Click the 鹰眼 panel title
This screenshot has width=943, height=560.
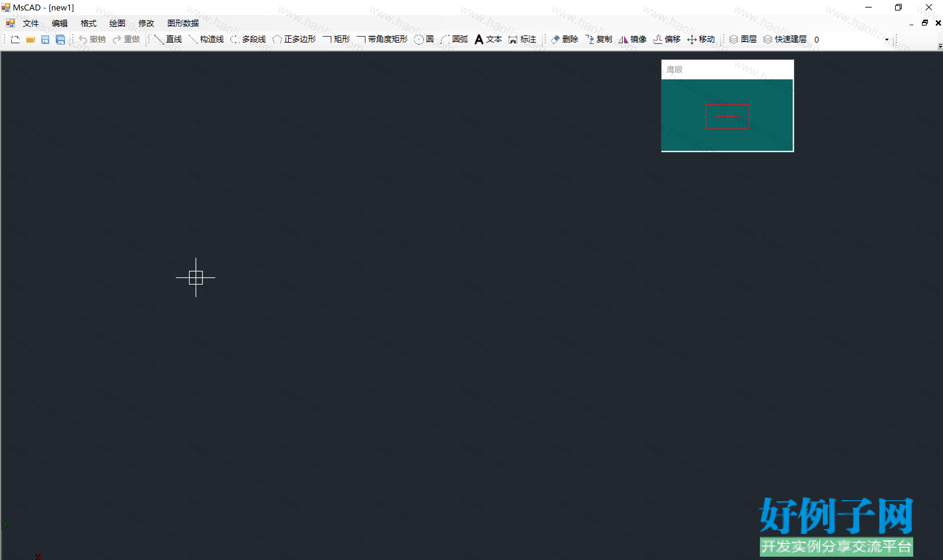point(675,70)
